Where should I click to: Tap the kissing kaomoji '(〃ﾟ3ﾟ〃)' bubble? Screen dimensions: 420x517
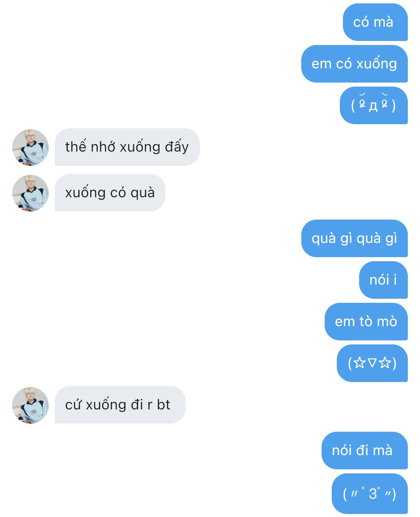(x=370, y=494)
